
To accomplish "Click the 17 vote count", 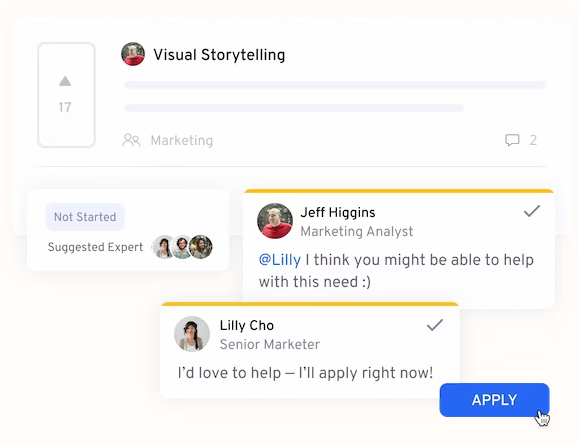I will (x=65, y=107).
